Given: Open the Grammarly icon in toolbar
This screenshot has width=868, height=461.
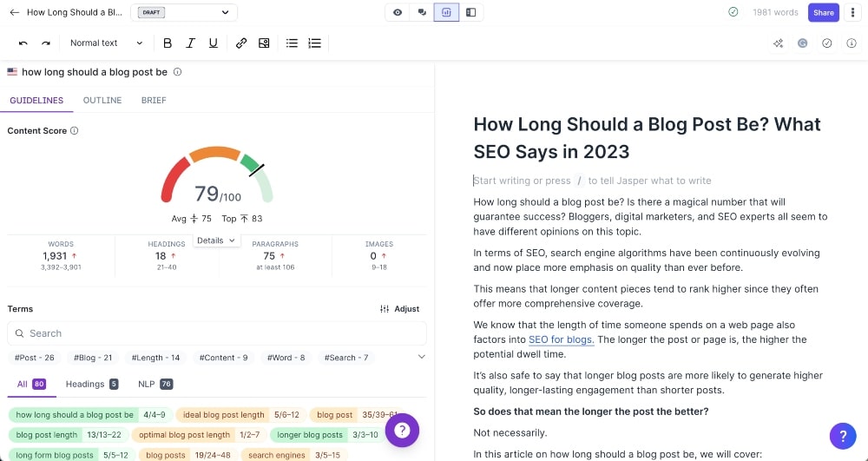Looking at the screenshot, I should pyautogui.click(x=803, y=43).
